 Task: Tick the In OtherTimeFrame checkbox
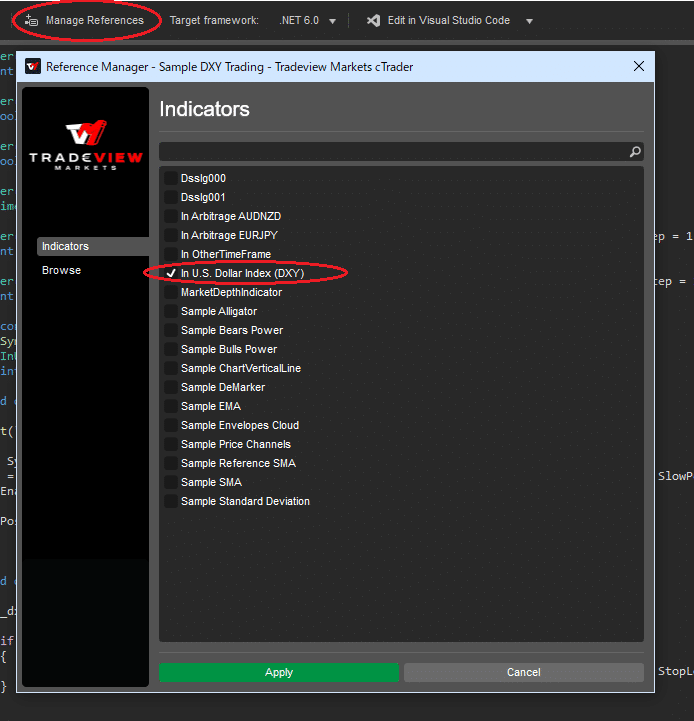pos(171,254)
